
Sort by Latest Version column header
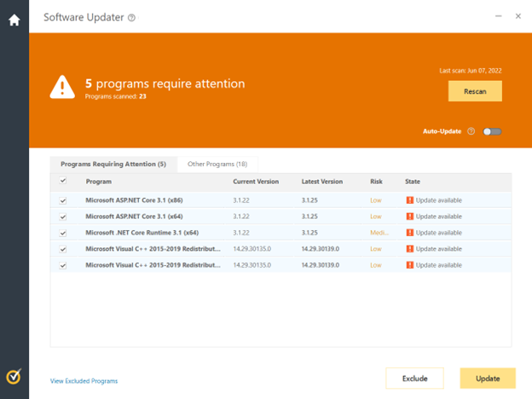click(x=322, y=182)
